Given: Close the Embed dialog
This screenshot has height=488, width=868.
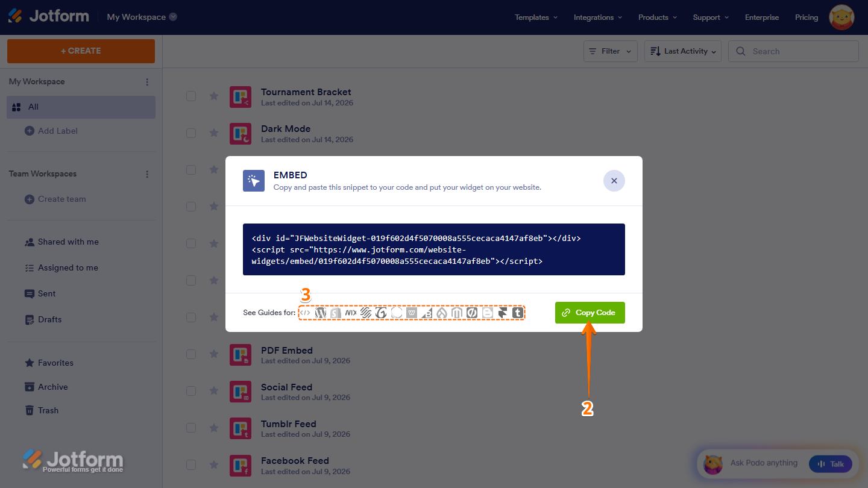Looking at the screenshot, I should click(x=614, y=181).
